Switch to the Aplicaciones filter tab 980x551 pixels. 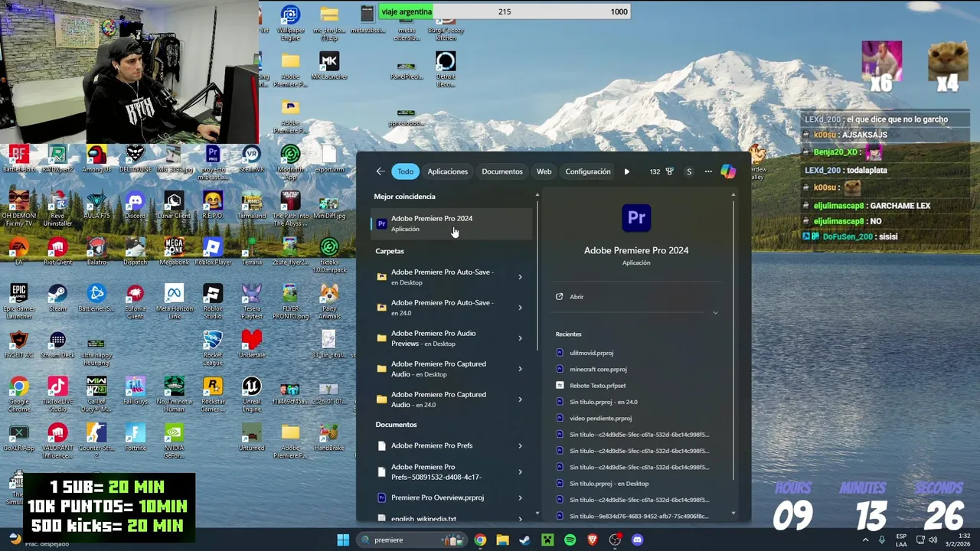(x=448, y=171)
